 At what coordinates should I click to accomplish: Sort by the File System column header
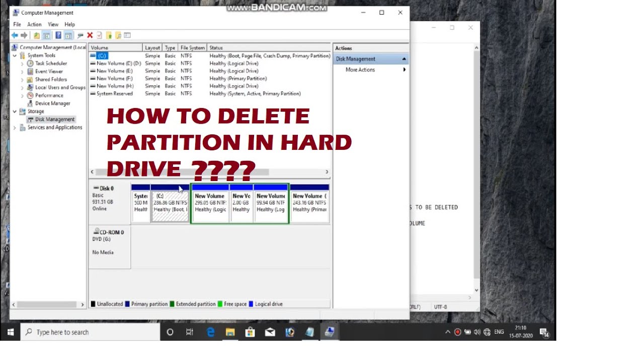pos(193,48)
